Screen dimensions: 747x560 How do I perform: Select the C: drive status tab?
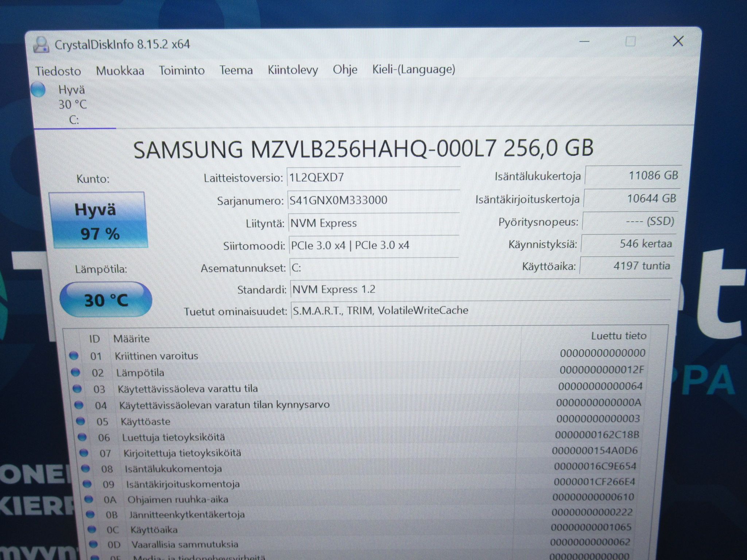click(x=75, y=105)
